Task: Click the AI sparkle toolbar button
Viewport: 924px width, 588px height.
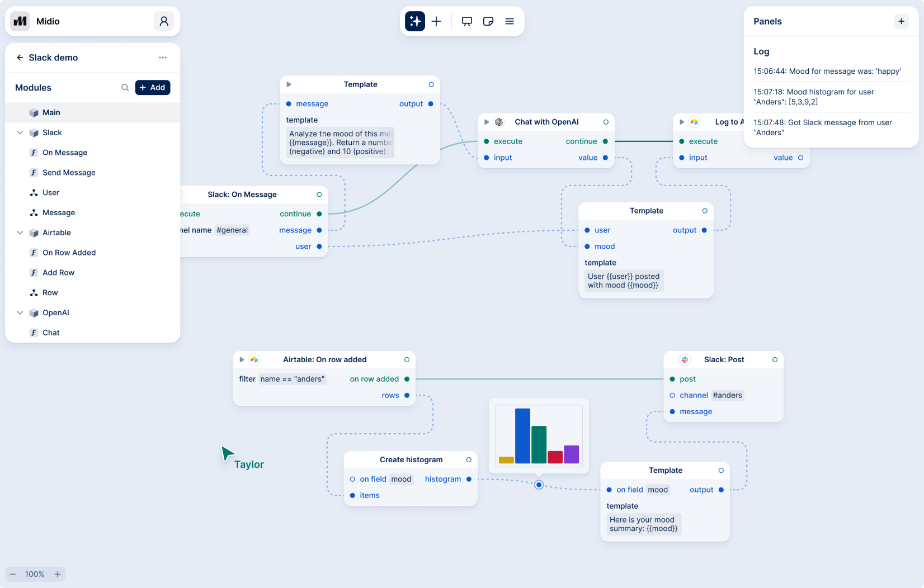Action: pyautogui.click(x=415, y=21)
